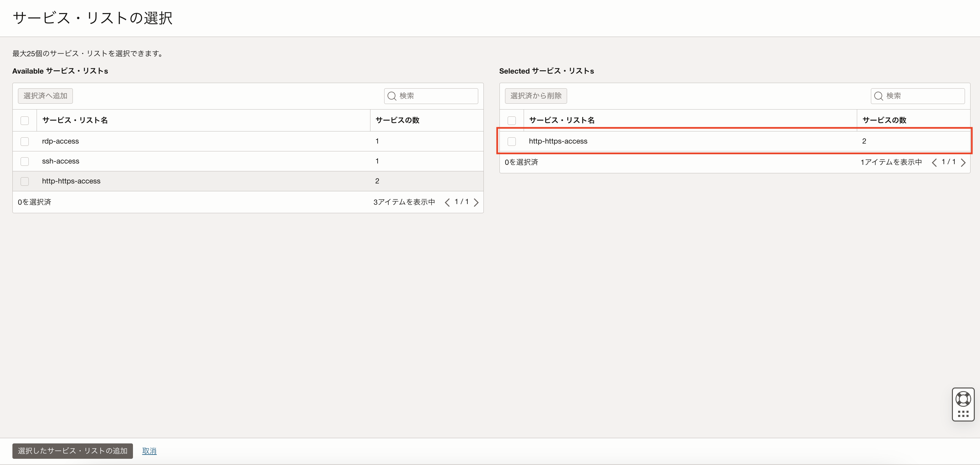Viewport: 980px width, 465px height.
Task: Click the dots grid below help icon
Action: [963, 414]
